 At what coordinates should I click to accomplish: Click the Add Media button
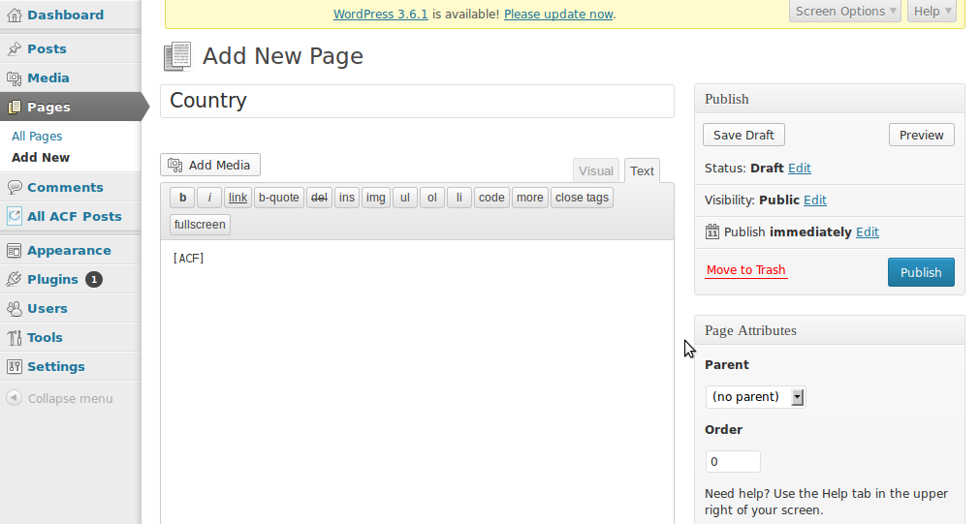[210, 165]
